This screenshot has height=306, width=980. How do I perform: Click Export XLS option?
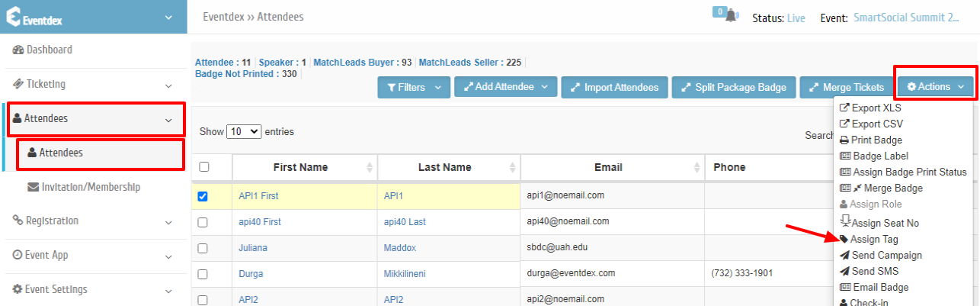tap(870, 108)
